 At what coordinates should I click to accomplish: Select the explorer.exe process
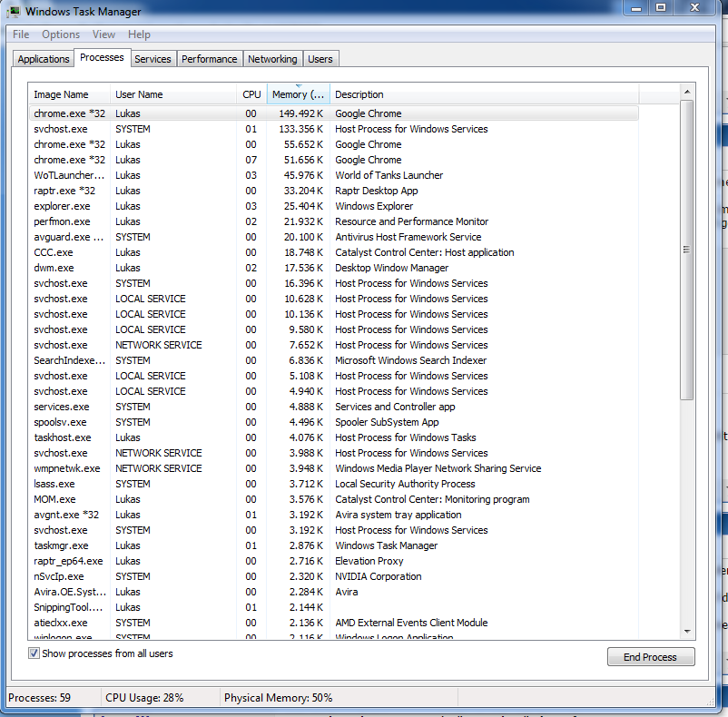[x=334, y=206]
